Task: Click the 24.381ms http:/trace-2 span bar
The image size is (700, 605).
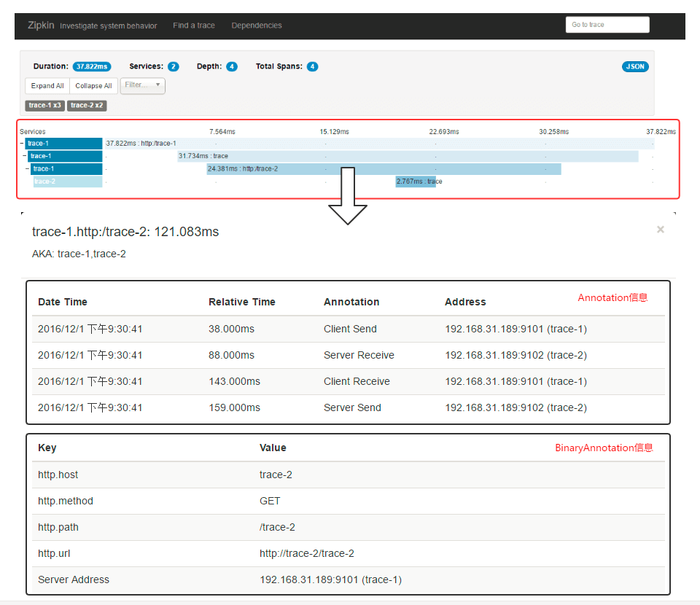Action: pos(384,168)
